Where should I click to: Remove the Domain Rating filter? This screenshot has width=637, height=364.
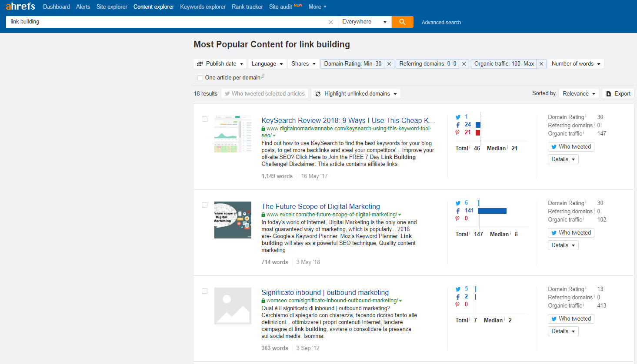(389, 64)
